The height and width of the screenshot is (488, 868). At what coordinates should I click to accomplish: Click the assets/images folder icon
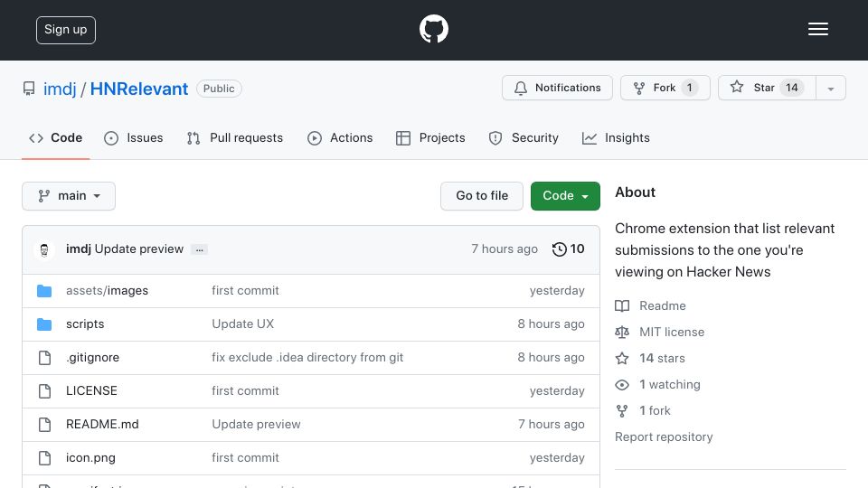click(44, 290)
